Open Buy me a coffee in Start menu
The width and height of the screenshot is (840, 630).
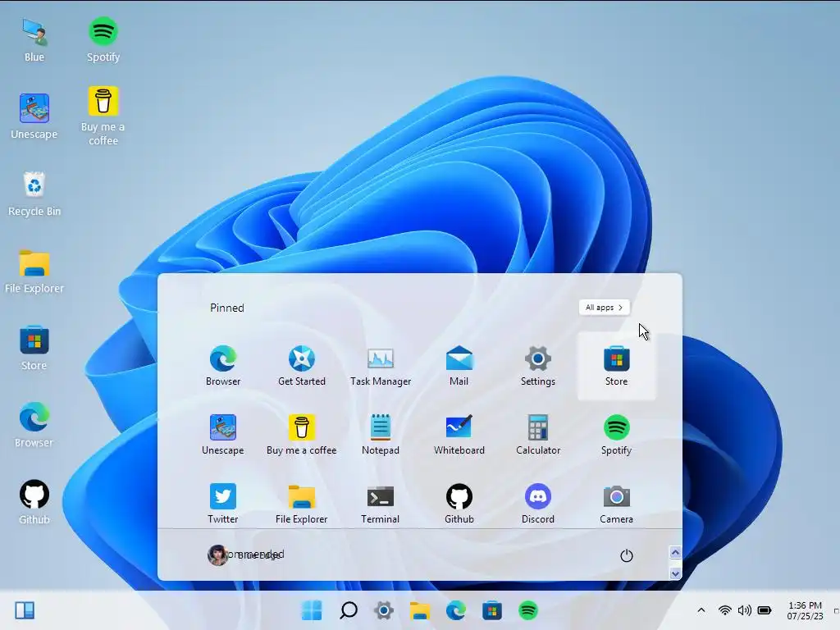point(302,436)
